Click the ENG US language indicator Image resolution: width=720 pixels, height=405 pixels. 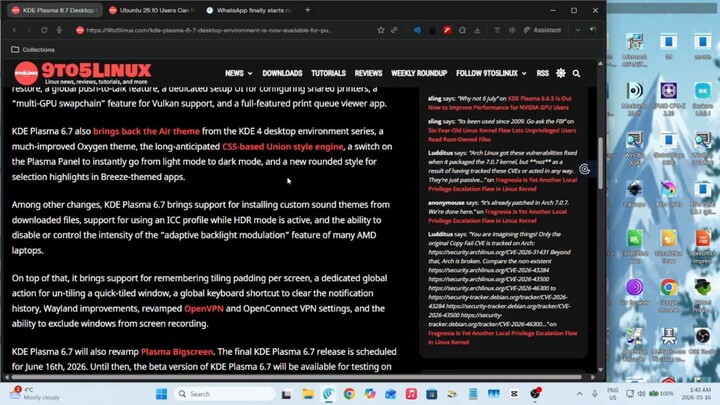coord(612,394)
